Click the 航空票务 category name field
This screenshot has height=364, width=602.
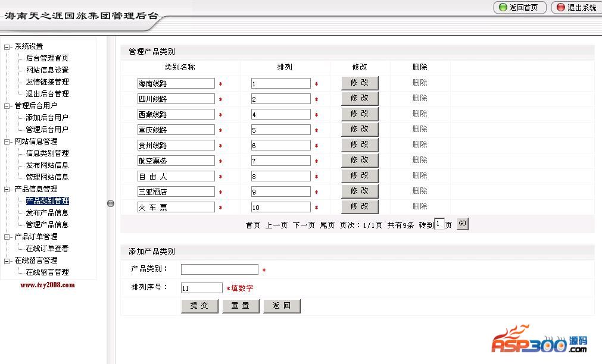[x=176, y=161]
